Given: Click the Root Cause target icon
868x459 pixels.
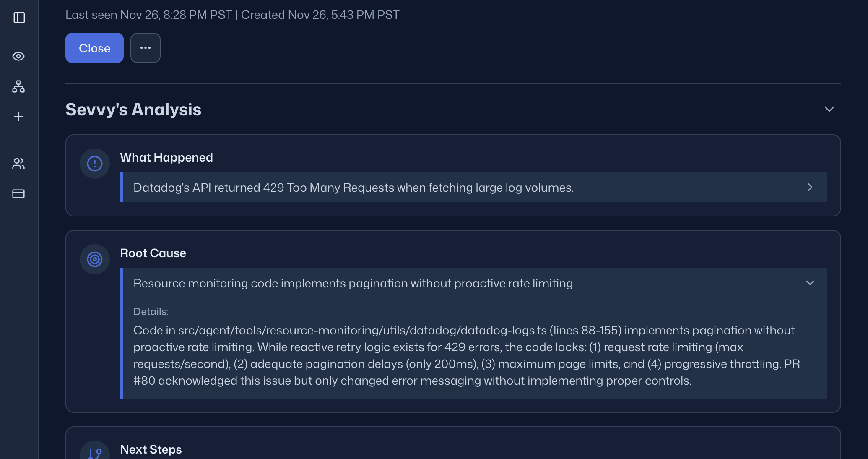Looking at the screenshot, I should tap(95, 259).
